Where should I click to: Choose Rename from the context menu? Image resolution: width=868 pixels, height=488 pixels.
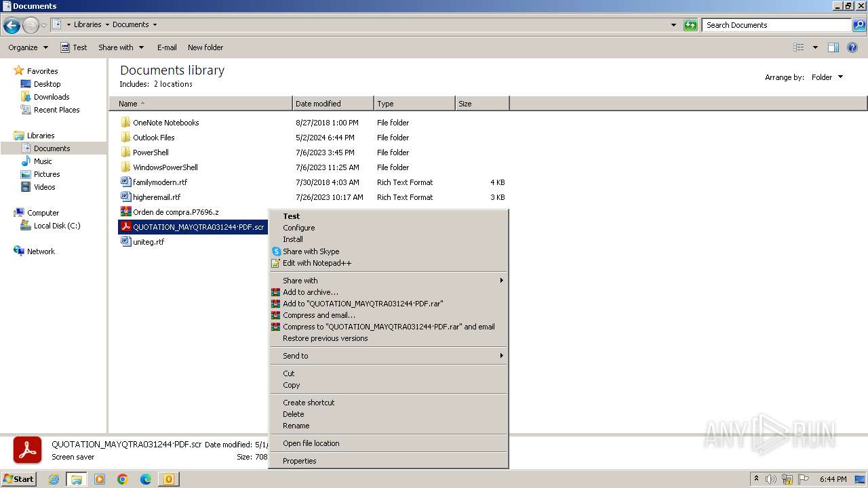click(x=389, y=426)
